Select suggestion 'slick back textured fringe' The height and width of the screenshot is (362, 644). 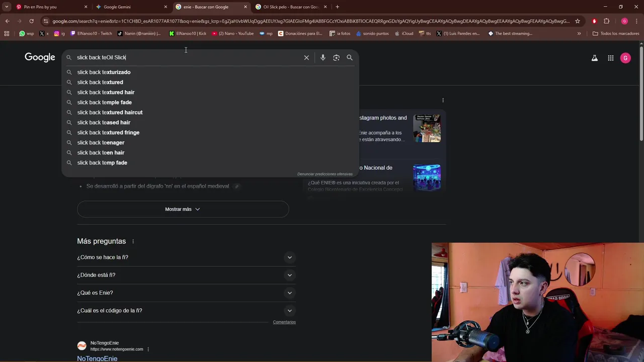coord(210,133)
